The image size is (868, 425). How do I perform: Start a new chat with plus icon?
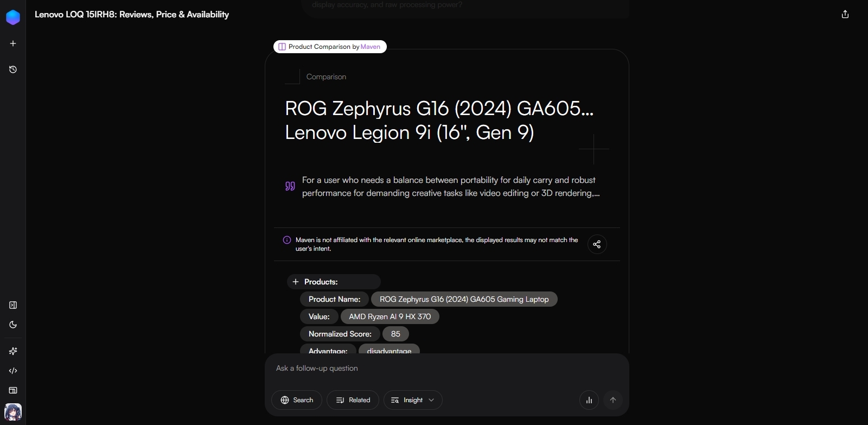click(x=13, y=43)
